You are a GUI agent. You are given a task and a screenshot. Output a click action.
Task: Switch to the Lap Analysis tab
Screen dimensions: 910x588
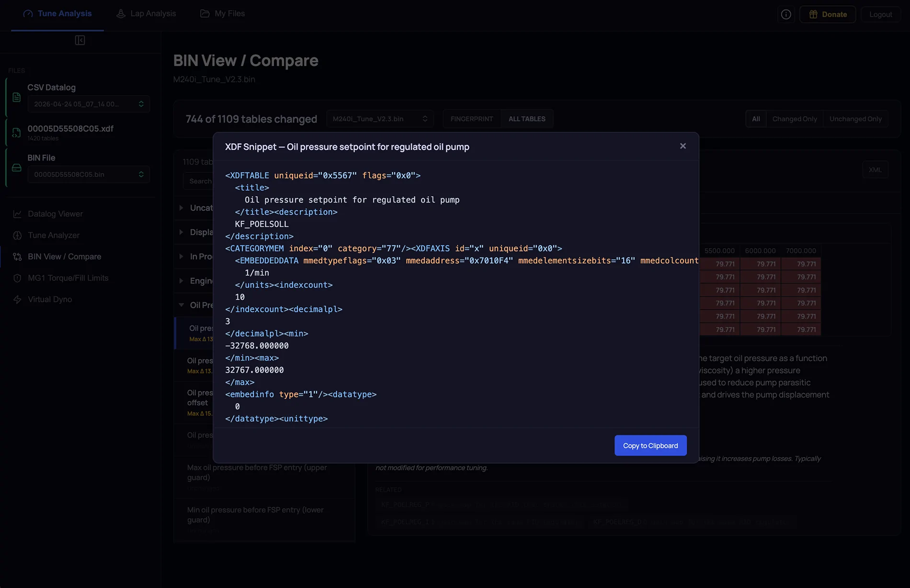tap(146, 14)
